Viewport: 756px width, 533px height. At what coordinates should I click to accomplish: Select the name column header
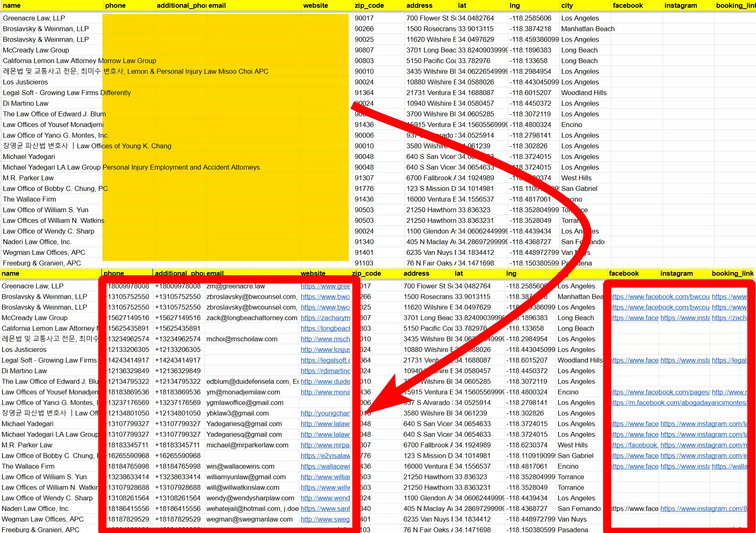(12, 5)
